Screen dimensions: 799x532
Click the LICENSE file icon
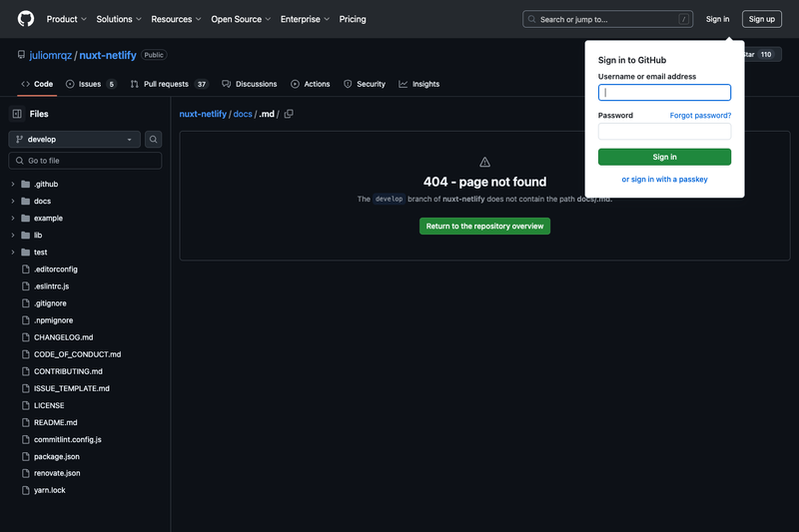click(x=26, y=405)
